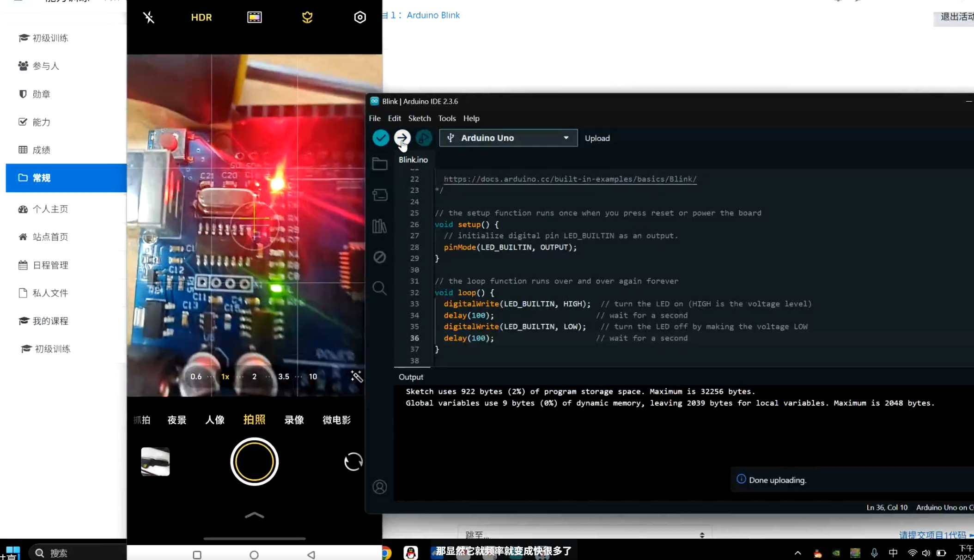Open the Sketchbook folder icon
Screen dimensions: 974x560
380,164
